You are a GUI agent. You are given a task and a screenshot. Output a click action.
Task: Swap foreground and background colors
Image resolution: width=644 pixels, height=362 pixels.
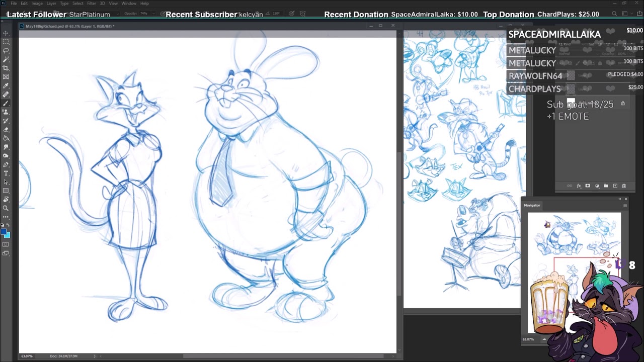click(8, 226)
